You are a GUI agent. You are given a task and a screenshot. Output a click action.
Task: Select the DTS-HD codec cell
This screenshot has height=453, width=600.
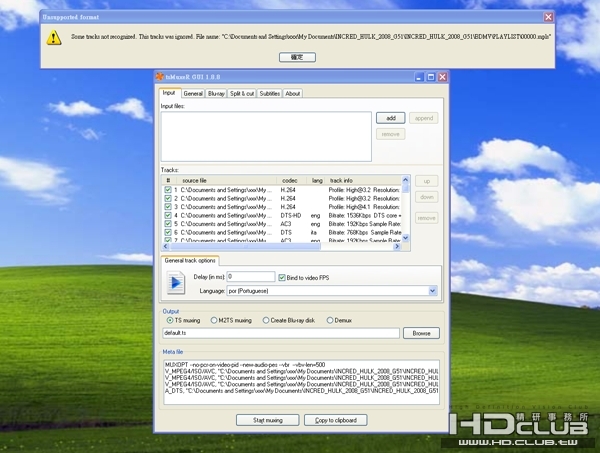click(x=291, y=215)
